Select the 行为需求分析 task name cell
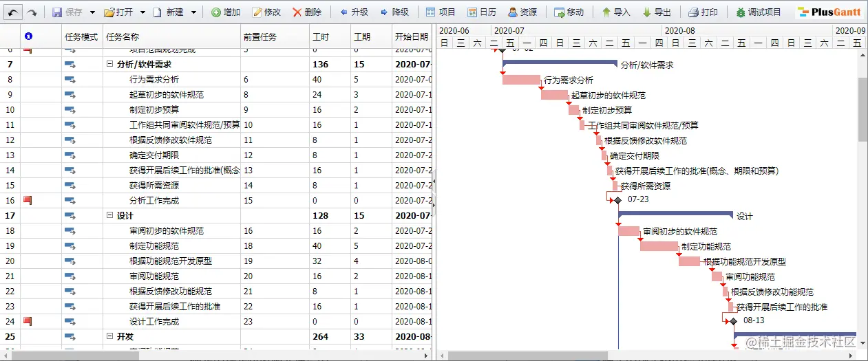 point(172,79)
